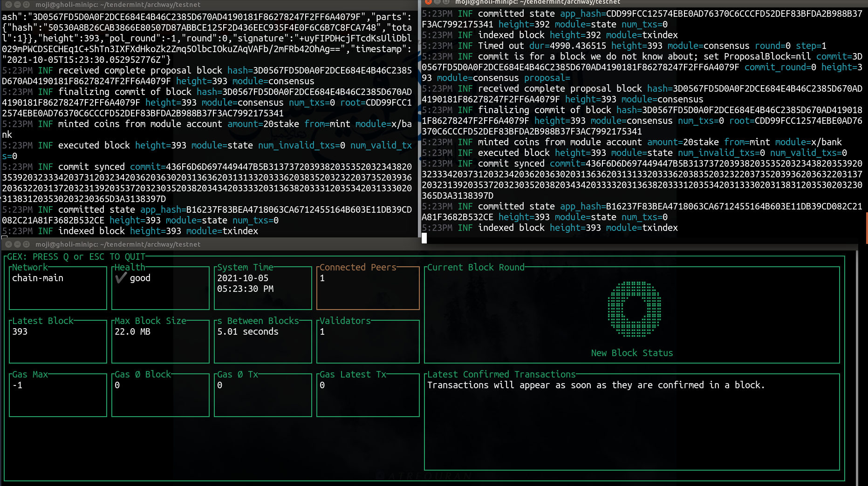
Task: Maximize the bottom GEX terminal window
Action: [27, 244]
